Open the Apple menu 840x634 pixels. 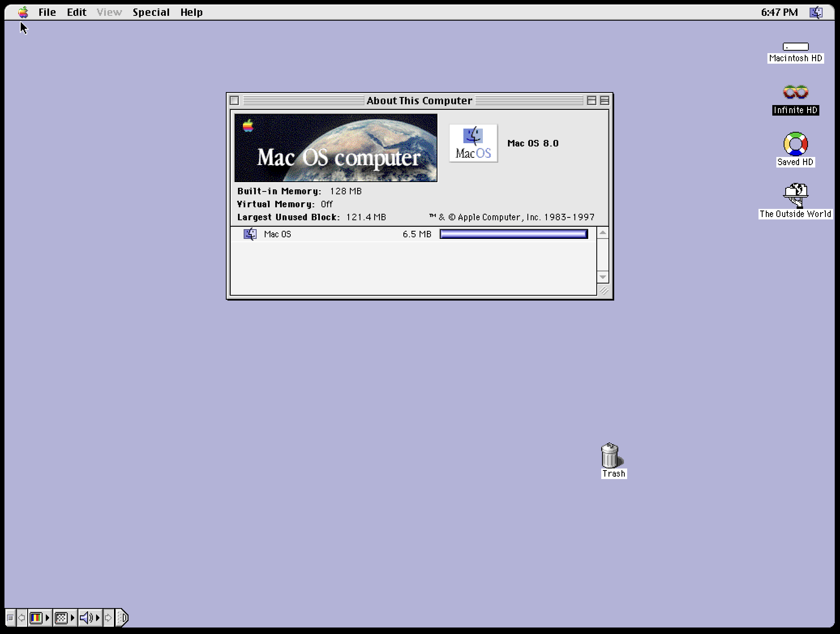pyautogui.click(x=23, y=12)
